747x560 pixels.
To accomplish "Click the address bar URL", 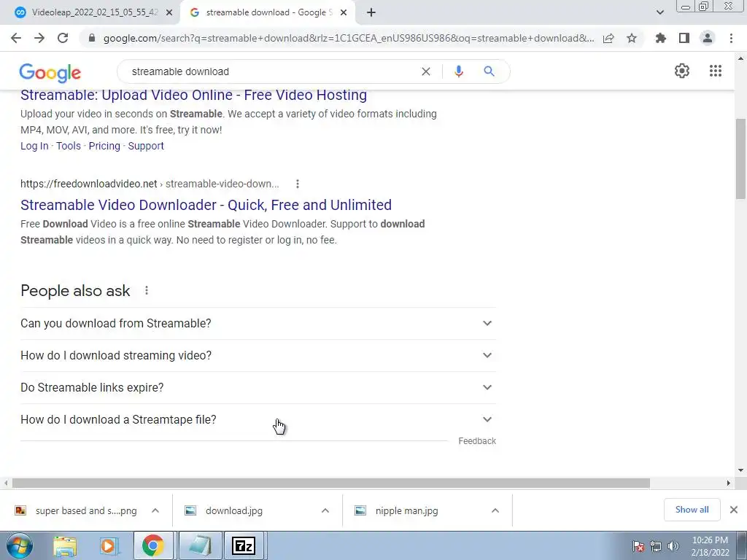I will (x=349, y=38).
